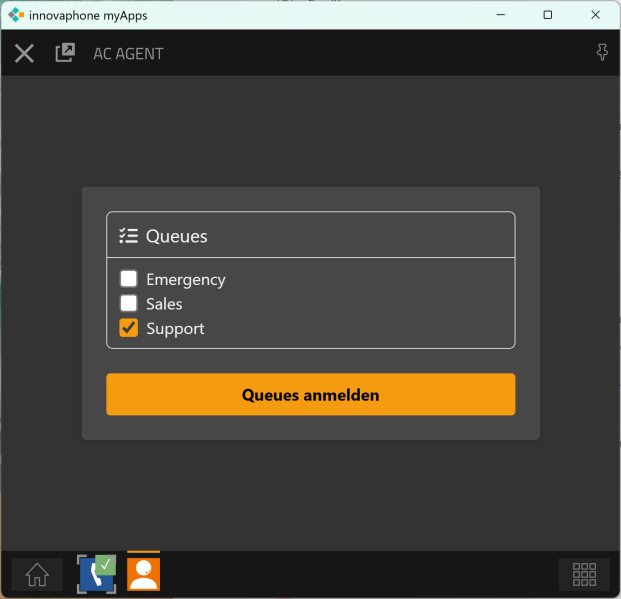621x599 pixels.
Task: Close the AC Agent app with X
Action: pyautogui.click(x=24, y=53)
